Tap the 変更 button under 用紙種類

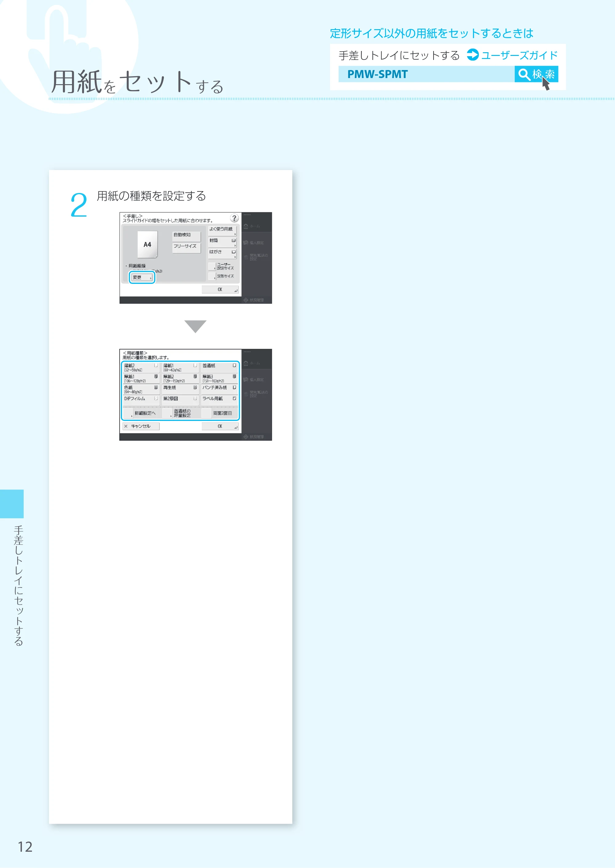click(x=142, y=277)
